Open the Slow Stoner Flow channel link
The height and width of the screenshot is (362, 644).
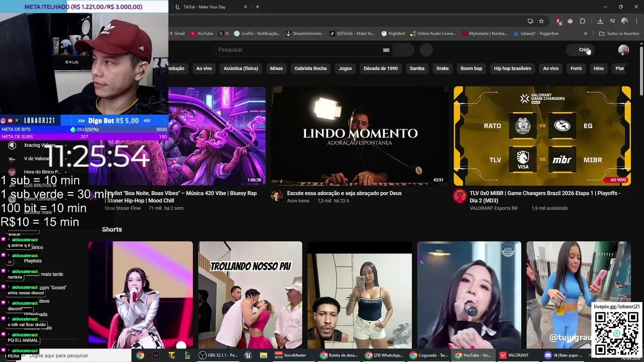tap(123, 208)
